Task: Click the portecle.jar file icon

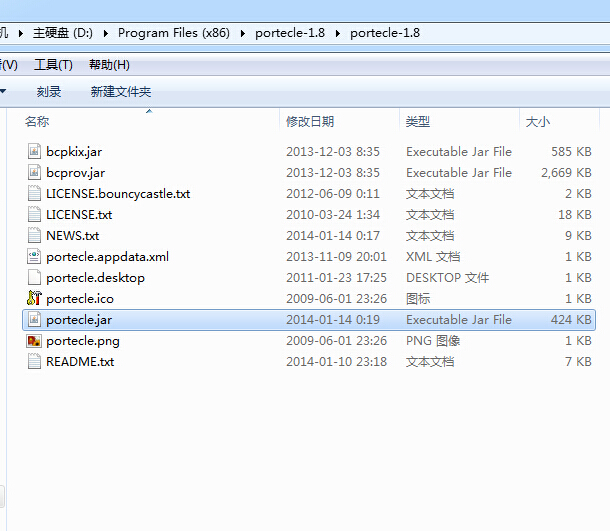Action: (x=34, y=319)
